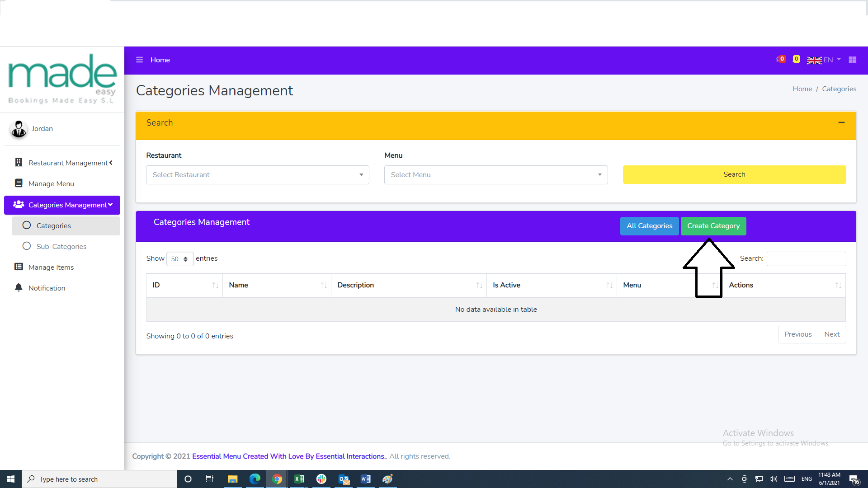Image resolution: width=868 pixels, height=488 pixels.
Task: Open messages icon with red 0 badge
Action: tap(781, 59)
